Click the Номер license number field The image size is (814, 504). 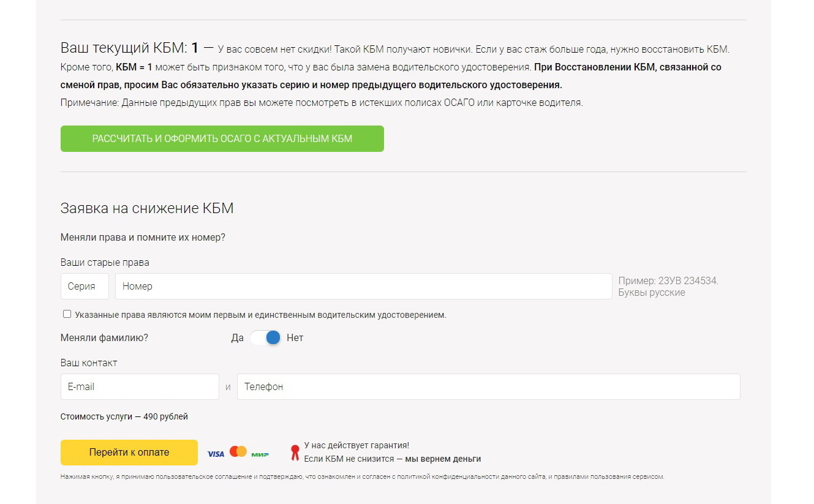click(x=363, y=286)
